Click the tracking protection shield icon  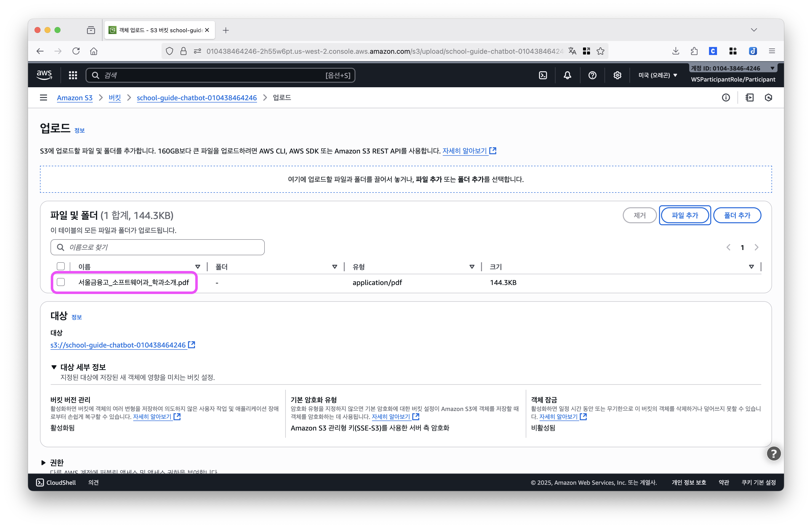tap(169, 51)
